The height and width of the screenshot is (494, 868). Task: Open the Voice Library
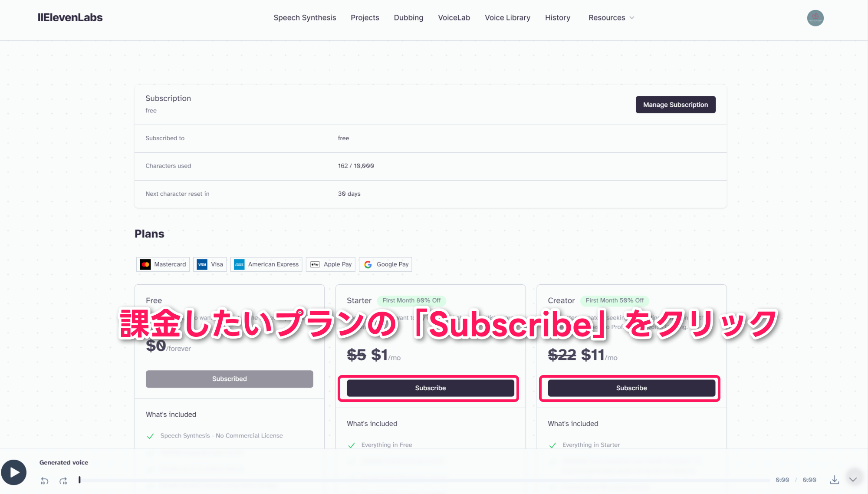pyautogui.click(x=507, y=18)
